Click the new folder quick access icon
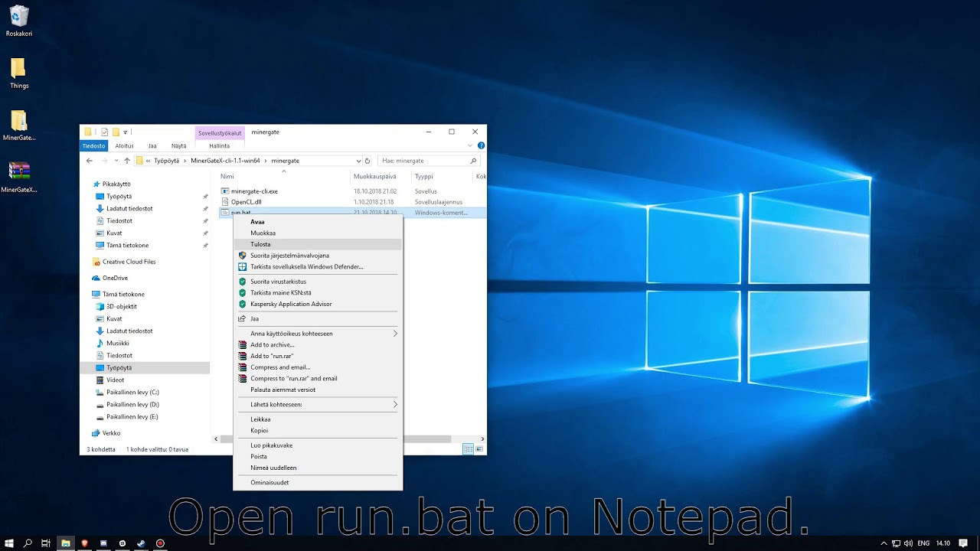 click(x=116, y=132)
